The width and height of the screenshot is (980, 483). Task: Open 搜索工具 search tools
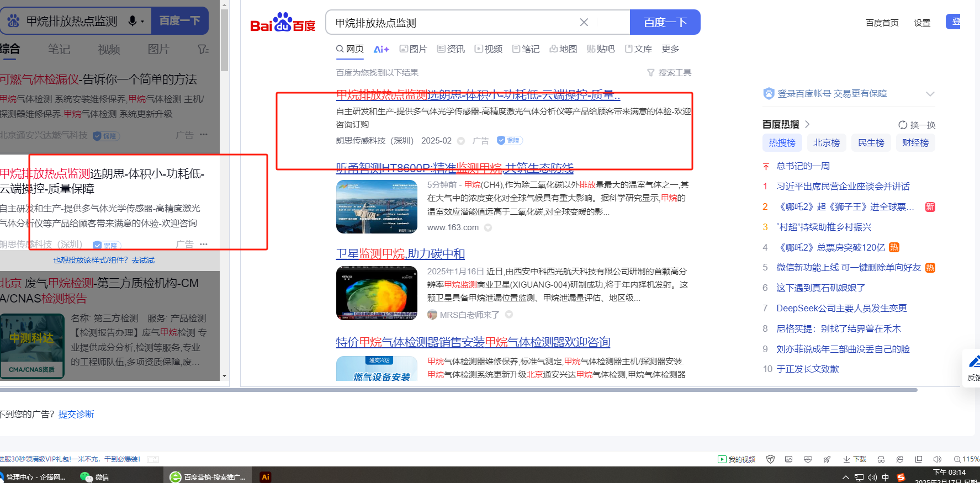click(669, 72)
